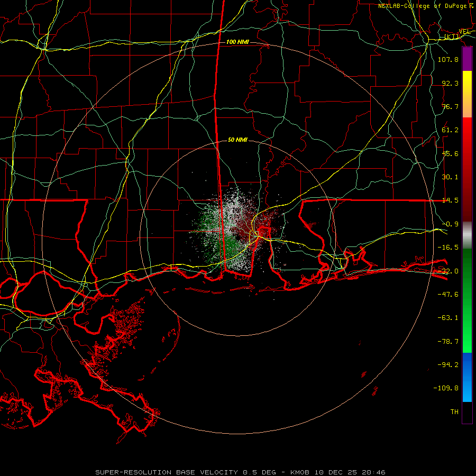Viewport: 476px width, 476px height.
Task: Click the 45.6 velocity scale value
Action: [450, 153]
